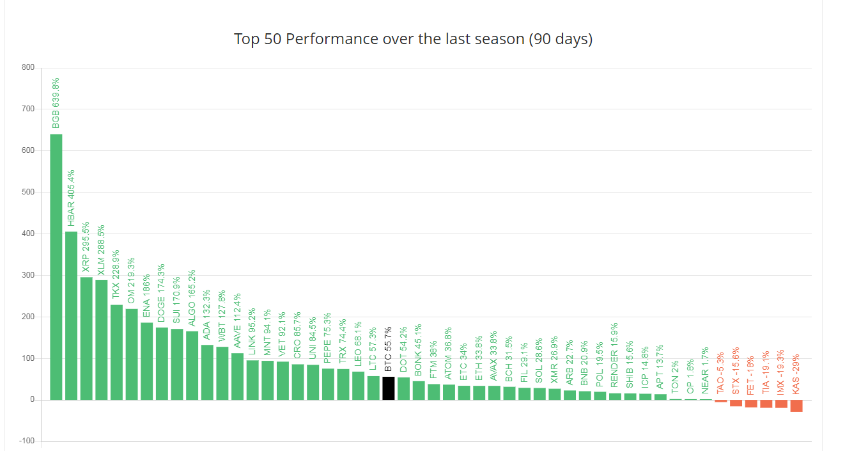Click the black BTC 55.7% bar

(388, 388)
